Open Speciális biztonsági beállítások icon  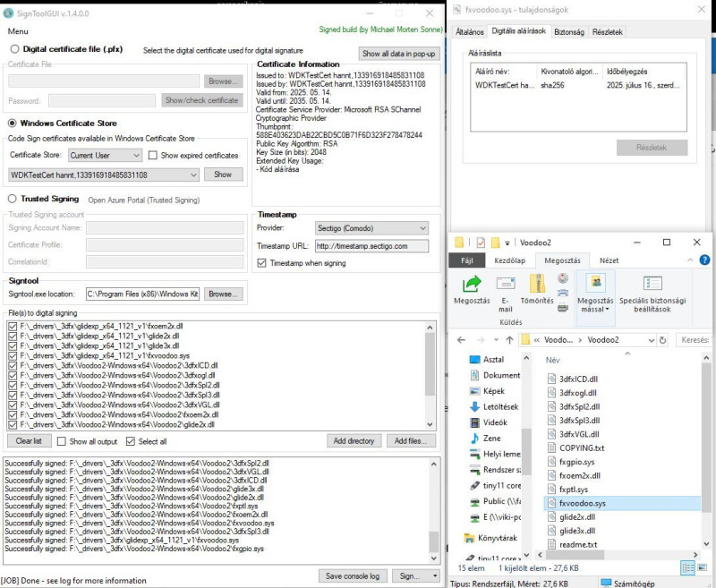tap(652, 284)
